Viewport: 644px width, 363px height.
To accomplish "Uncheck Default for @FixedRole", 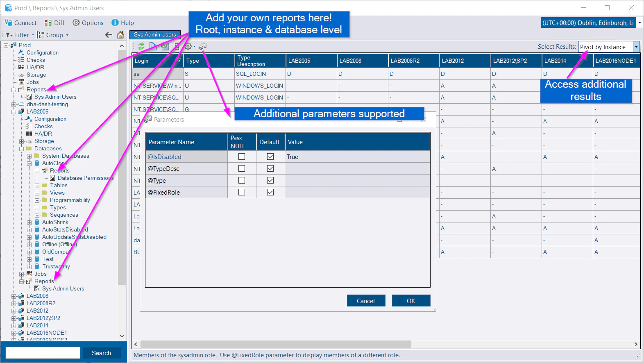I will (270, 192).
